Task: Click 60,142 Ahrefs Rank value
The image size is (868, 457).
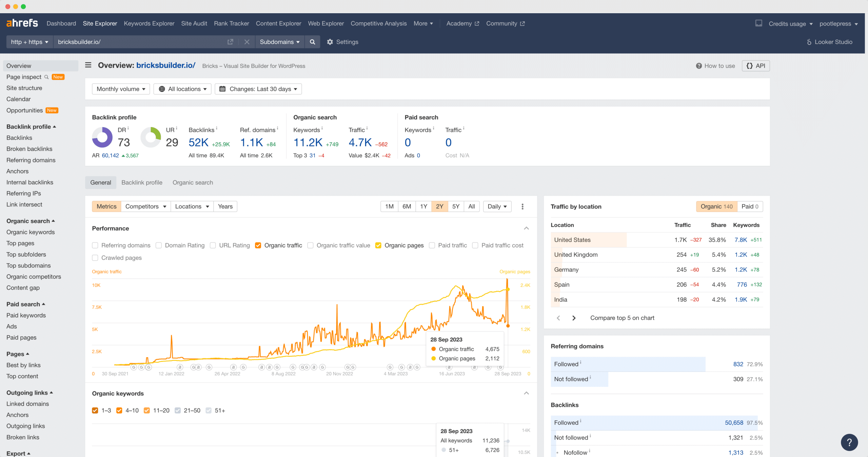Action: [111, 155]
